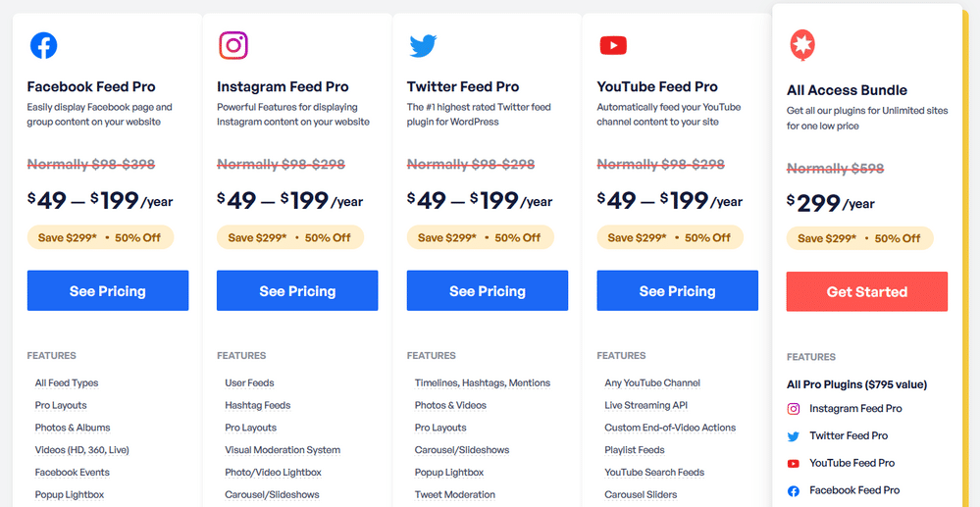Select the Tweet Moderation feature
Screen dimensions: 980x507
pyautogui.click(x=455, y=494)
